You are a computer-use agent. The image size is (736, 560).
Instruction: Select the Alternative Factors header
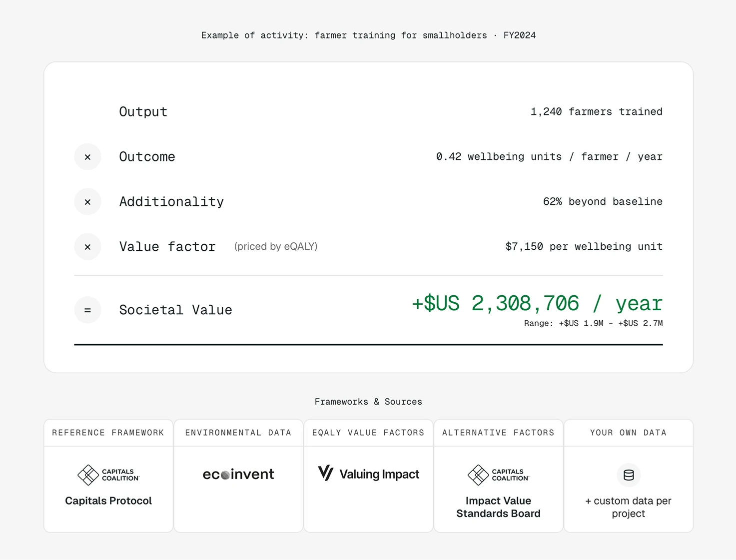pyautogui.click(x=498, y=433)
